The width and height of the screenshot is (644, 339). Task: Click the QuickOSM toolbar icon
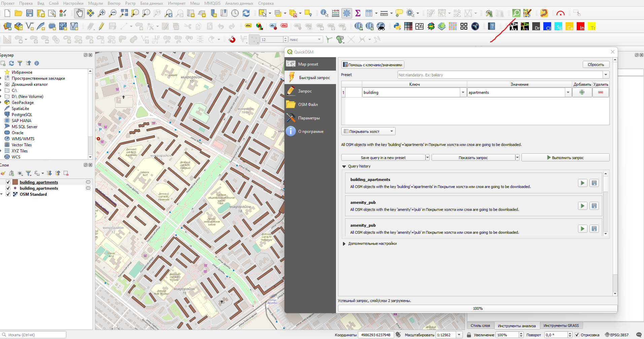coord(516,13)
